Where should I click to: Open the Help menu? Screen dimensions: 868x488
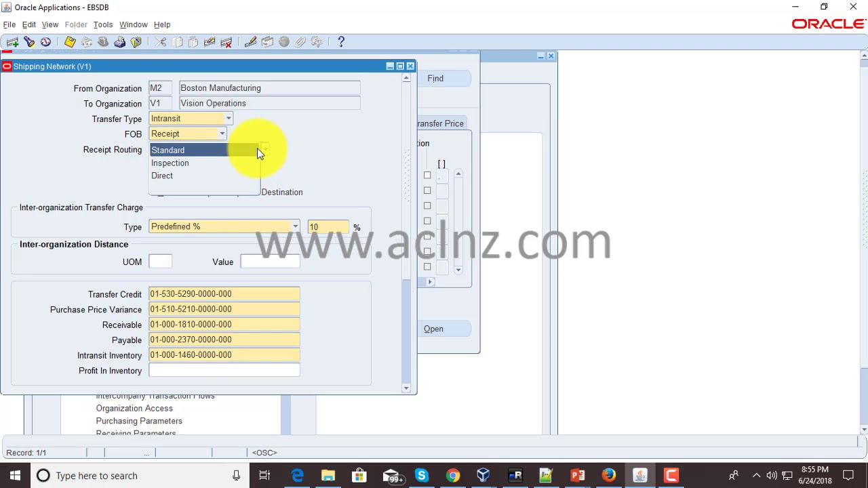point(162,24)
